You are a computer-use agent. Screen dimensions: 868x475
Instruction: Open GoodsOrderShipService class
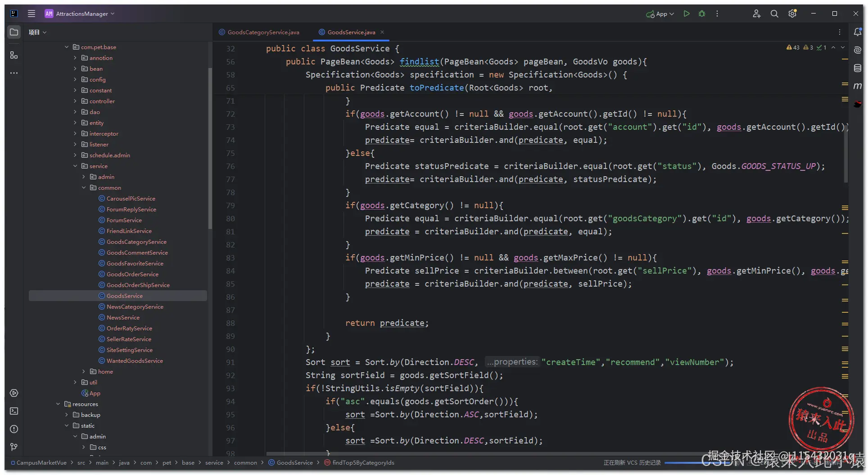coord(138,285)
